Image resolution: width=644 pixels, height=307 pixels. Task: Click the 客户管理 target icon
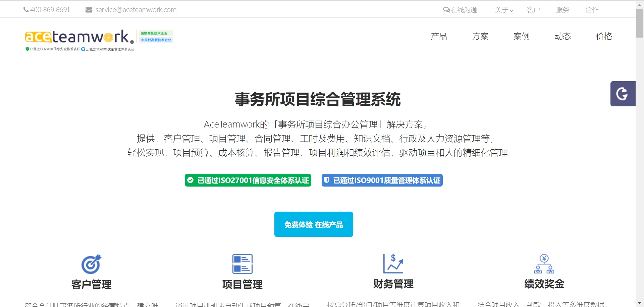pos(91,264)
